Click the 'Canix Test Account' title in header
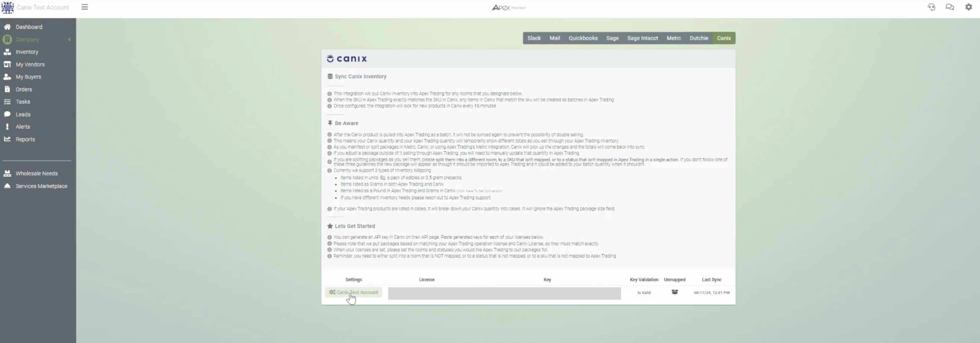Image resolution: width=980 pixels, height=343 pixels. point(43,7)
